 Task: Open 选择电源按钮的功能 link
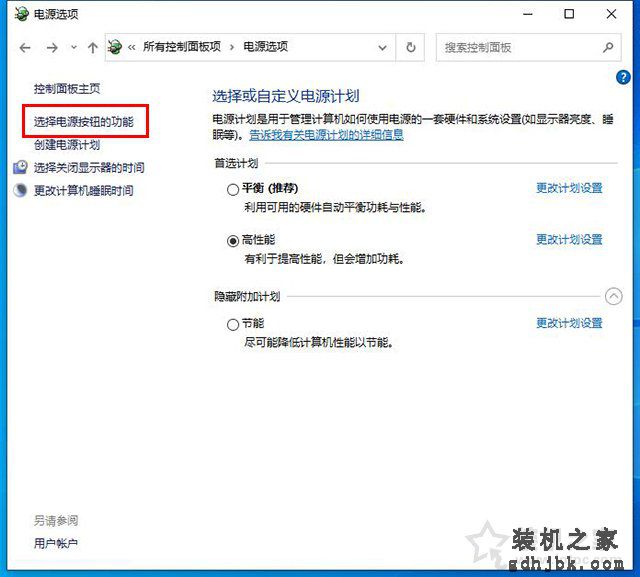pyautogui.click(x=84, y=122)
